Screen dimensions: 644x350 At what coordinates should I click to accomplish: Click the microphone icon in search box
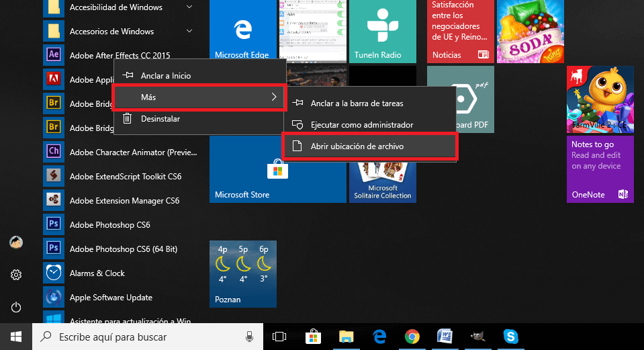pyautogui.click(x=249, y=337)
